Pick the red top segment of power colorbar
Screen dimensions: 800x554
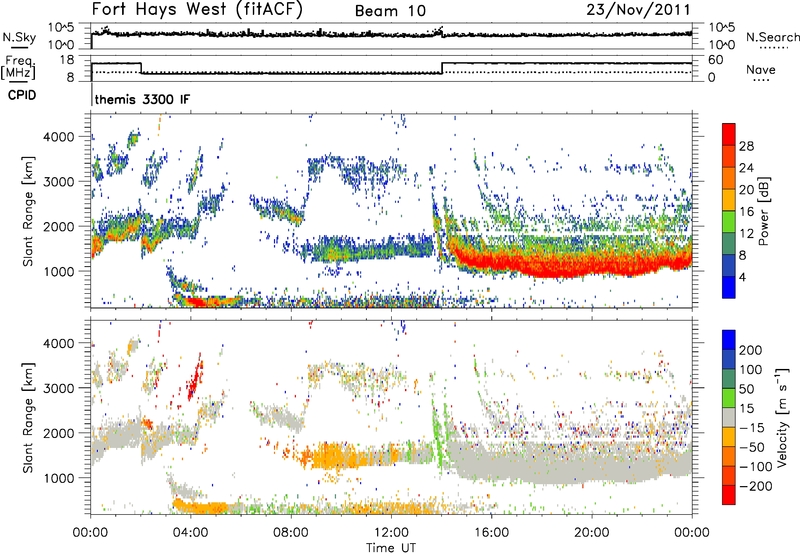click(729, 135)
